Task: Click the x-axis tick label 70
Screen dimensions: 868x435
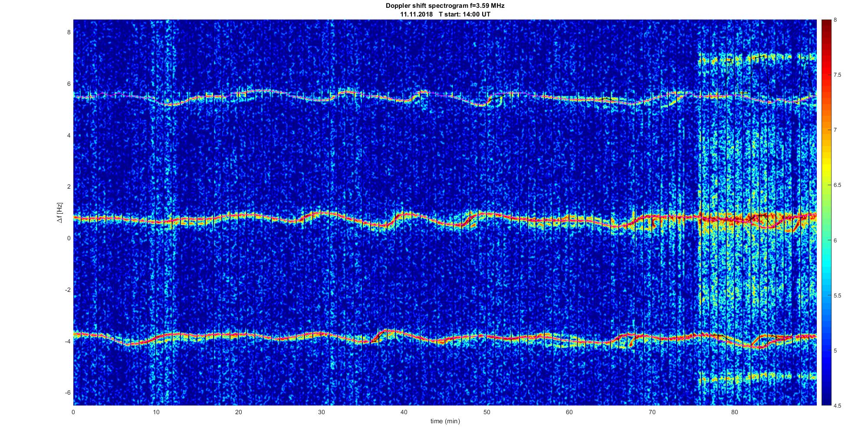Action: (x=652, y=412)
